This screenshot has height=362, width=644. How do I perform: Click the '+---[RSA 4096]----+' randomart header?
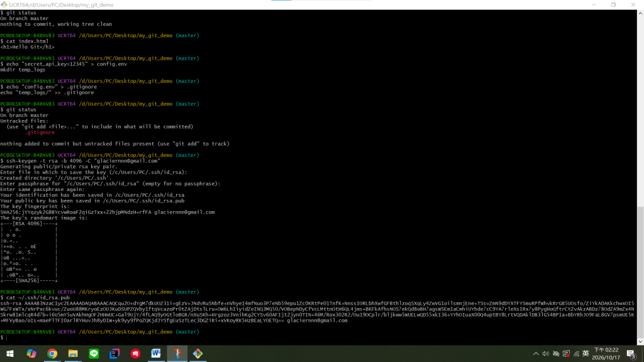coord(29,224)
